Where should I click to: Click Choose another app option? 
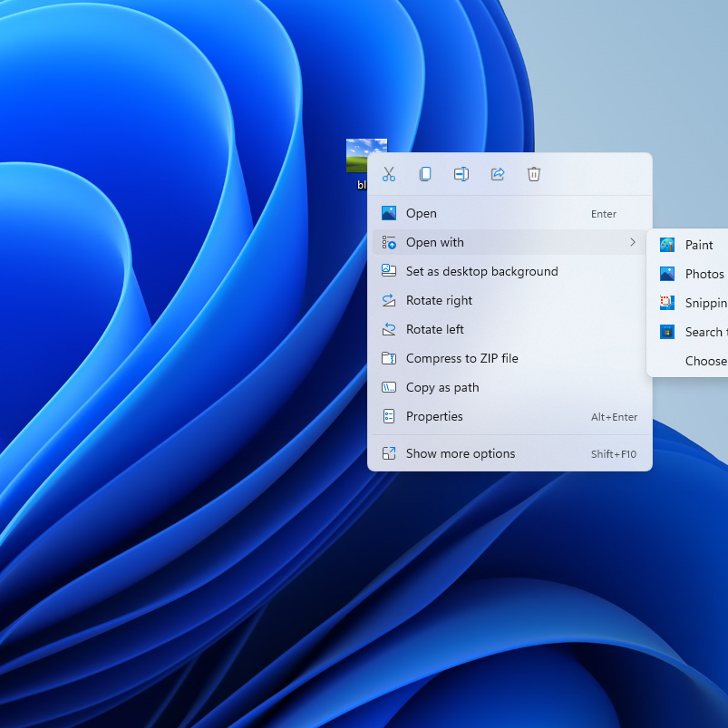705,361
